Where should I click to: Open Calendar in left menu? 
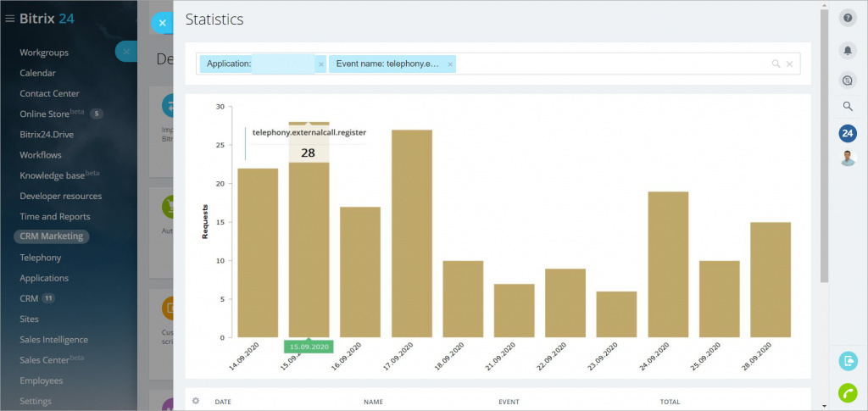click(x=37, y=73)
